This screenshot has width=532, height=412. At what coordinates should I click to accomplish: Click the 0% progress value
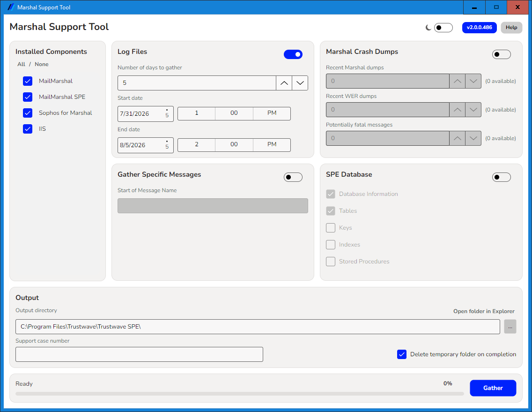click(448, 383)
